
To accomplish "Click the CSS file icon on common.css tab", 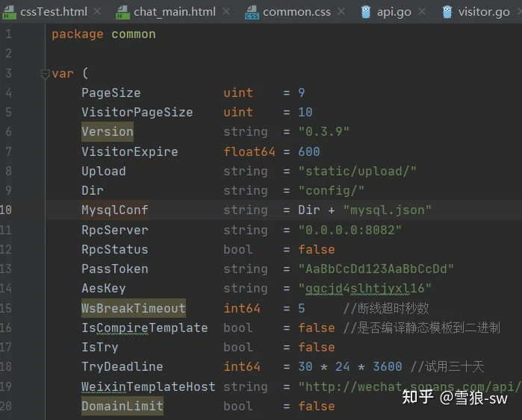I will (252, 12).
